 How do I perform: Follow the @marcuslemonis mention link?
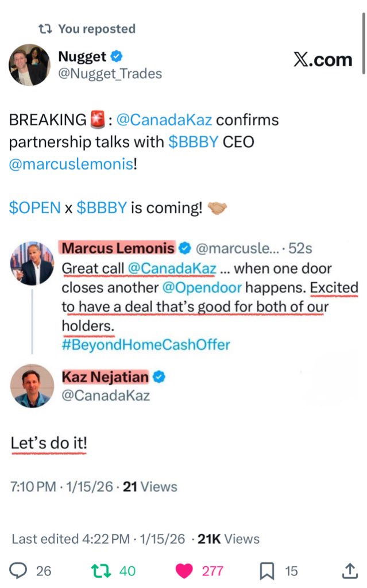click(x=71, y=164)
